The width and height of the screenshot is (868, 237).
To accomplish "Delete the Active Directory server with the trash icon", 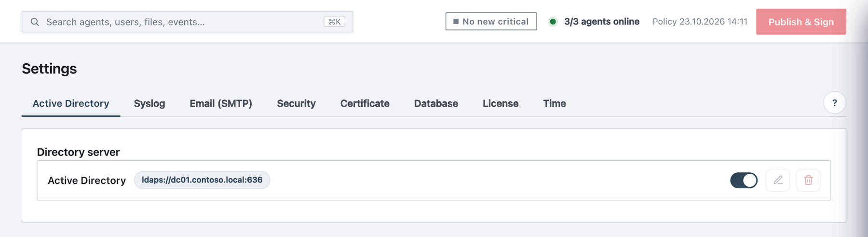I will pos(808,180).
